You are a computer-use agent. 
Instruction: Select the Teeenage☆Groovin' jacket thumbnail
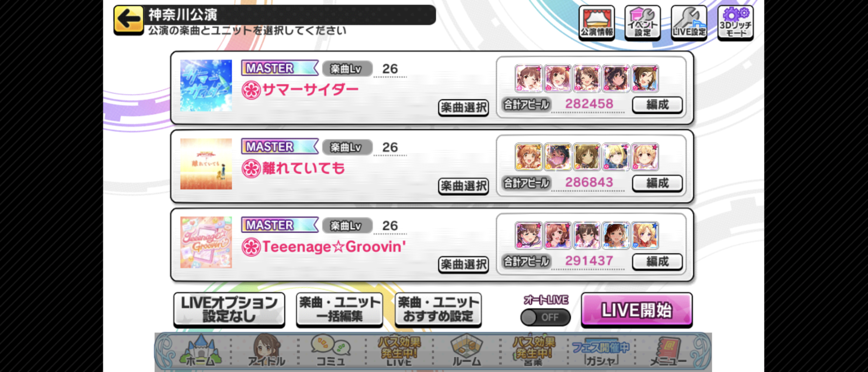[x=206, y=242]
